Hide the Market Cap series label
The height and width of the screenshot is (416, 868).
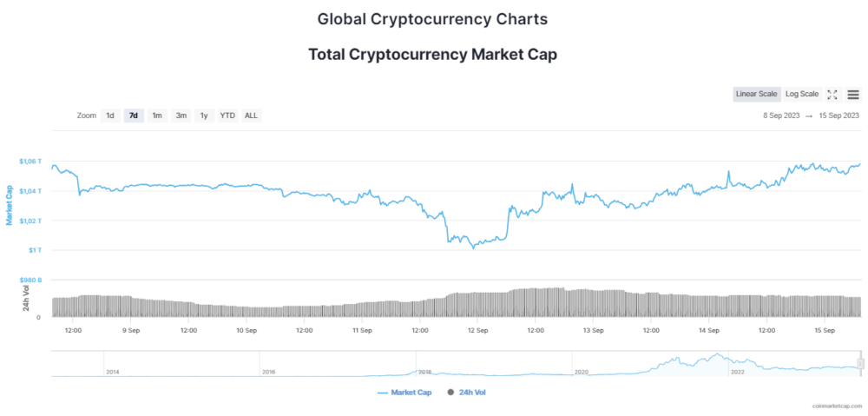pos(411,393)
